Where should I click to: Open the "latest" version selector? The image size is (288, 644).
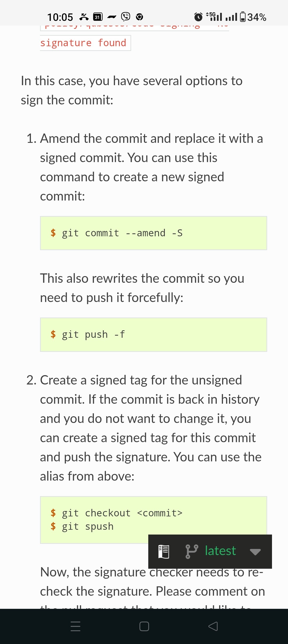coord(220,551)
